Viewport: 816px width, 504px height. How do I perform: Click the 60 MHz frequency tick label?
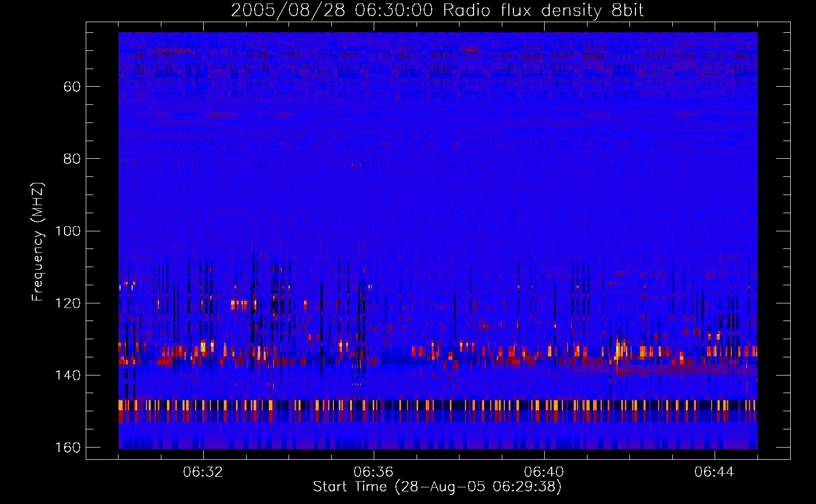pyautogui.click(x=72, y=87)
